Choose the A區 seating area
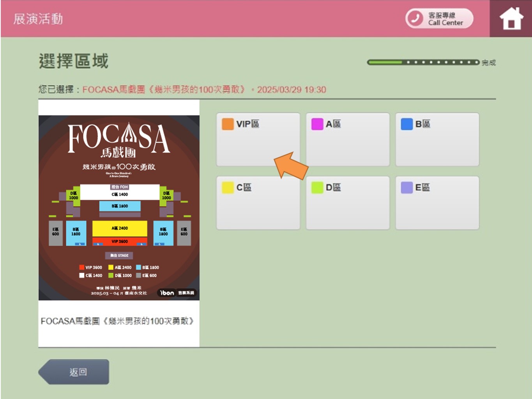The image size is (532, 399). click(348, 139)
